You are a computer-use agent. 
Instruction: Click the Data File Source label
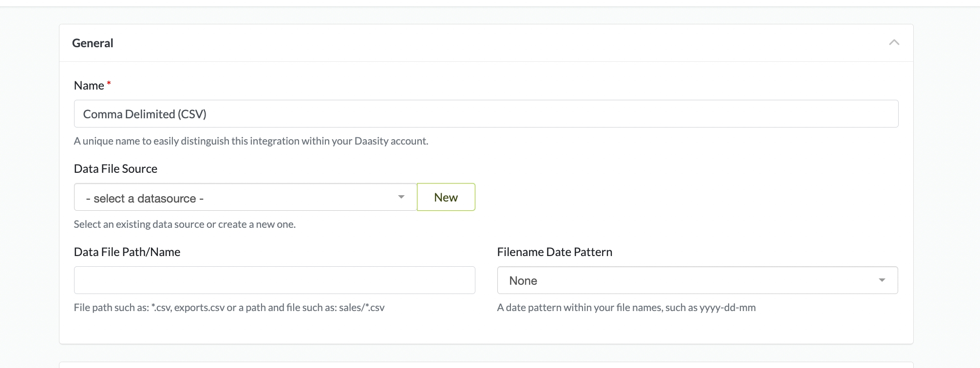[x=115, y=169]
